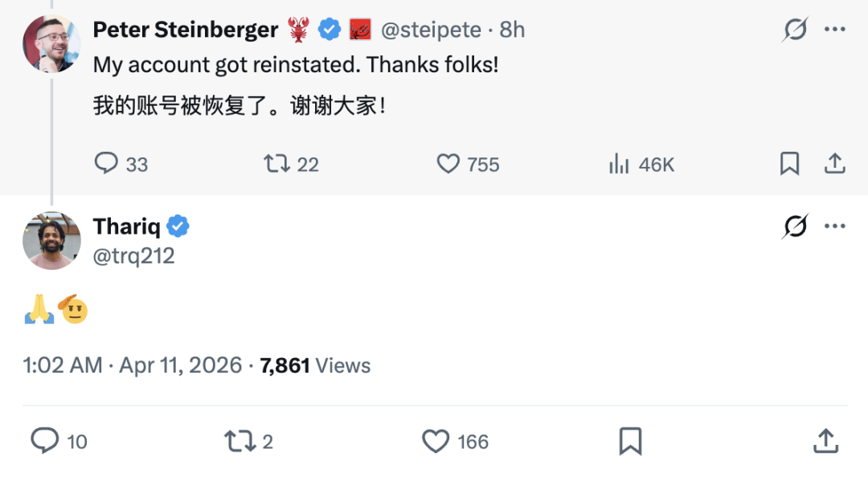The width and height of the screenshot is (868, 477).
Task: Share Thariq's reply
Action: (x=825, y=441)
